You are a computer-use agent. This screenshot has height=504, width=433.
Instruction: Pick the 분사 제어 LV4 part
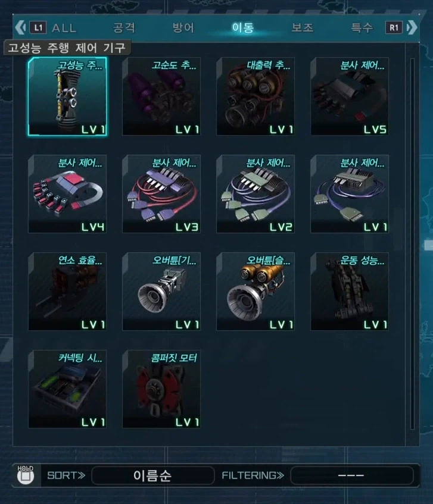67,194
